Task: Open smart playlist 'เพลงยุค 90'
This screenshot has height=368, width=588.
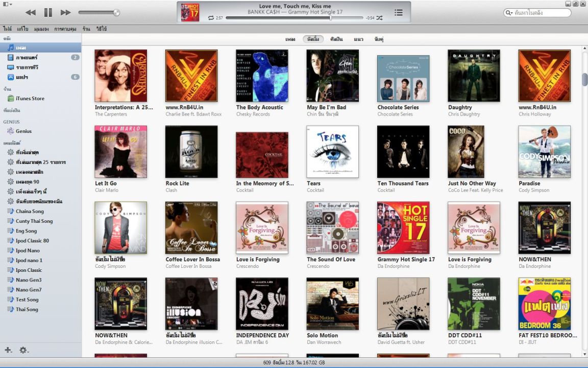Action: coord(40,182)
